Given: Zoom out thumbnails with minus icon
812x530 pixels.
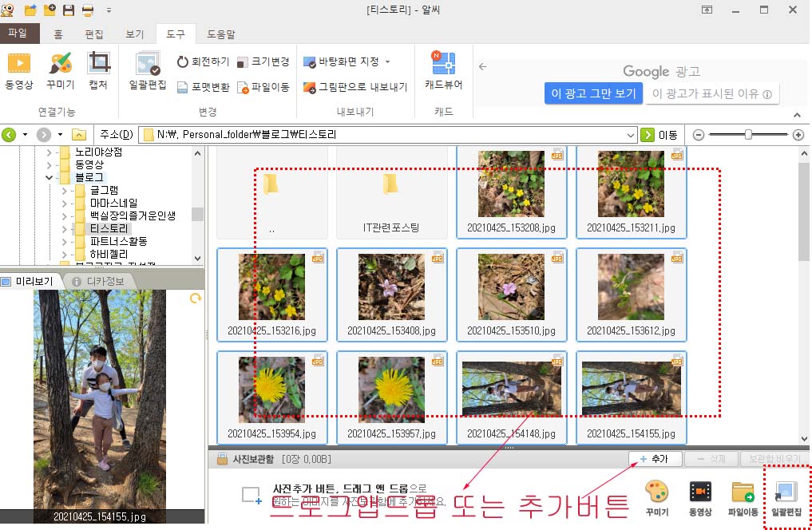Looking at the screenshot, I should [698, 135].
